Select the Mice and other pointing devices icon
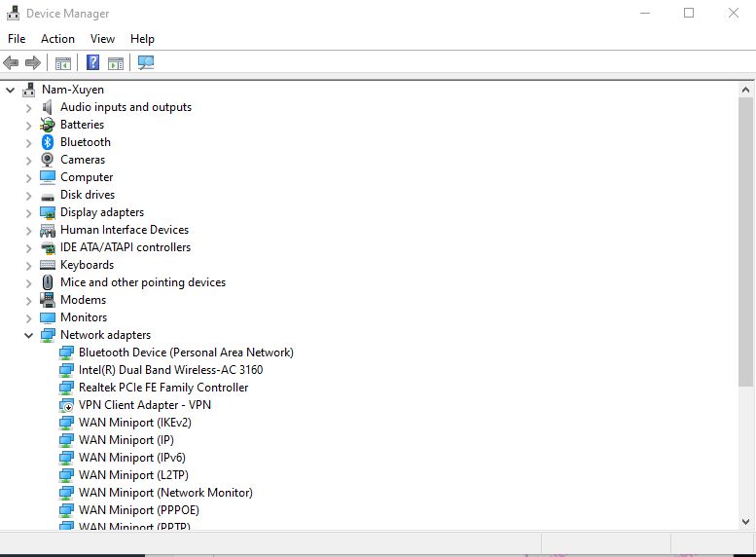756x557 pixels. (48, 282)
